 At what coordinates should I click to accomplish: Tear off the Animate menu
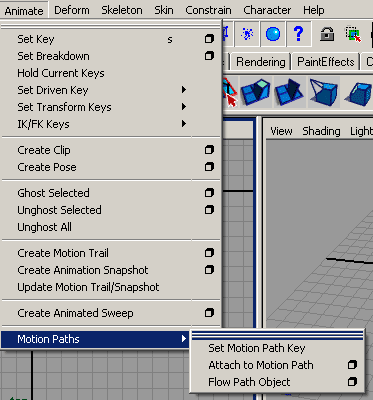click(111, 26)
